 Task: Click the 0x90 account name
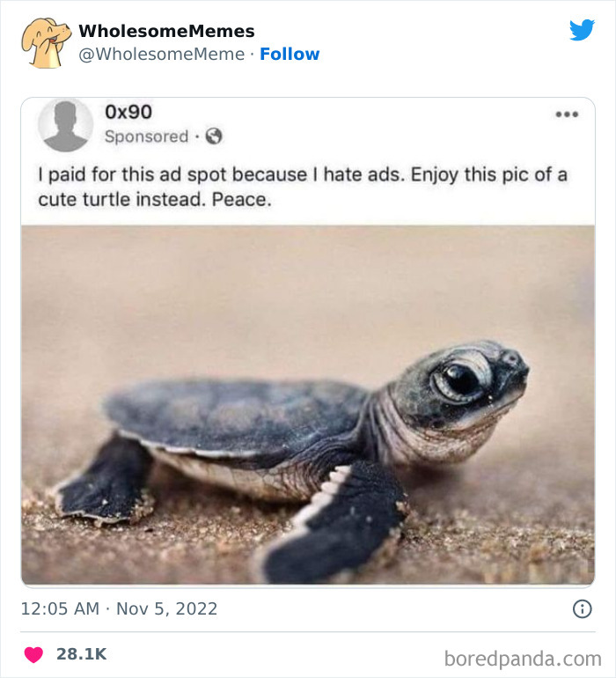point(128,112)
